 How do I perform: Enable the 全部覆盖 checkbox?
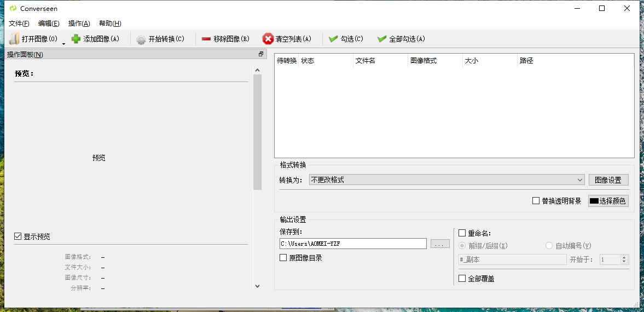[x=462, y=278]
